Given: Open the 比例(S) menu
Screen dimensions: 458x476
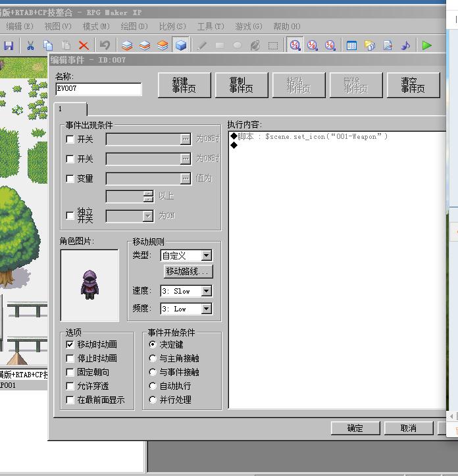Looking at the screenshot, I should (172, 26).
